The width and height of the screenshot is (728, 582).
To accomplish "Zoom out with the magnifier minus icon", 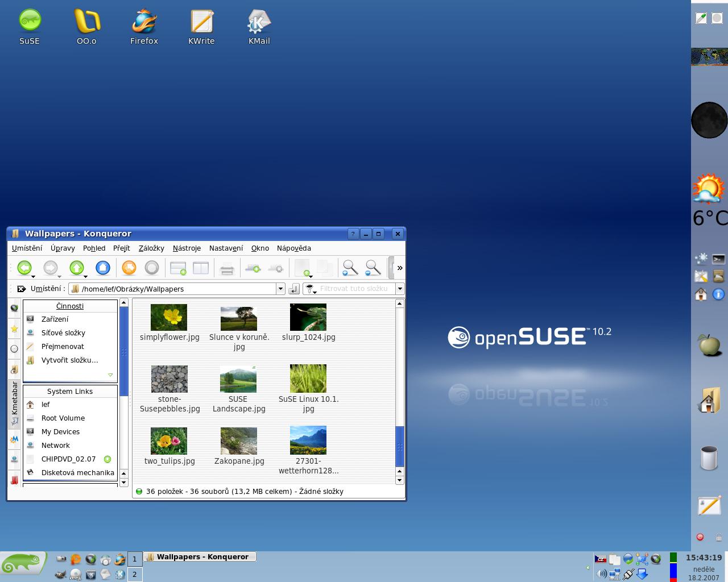I will 373,268.
